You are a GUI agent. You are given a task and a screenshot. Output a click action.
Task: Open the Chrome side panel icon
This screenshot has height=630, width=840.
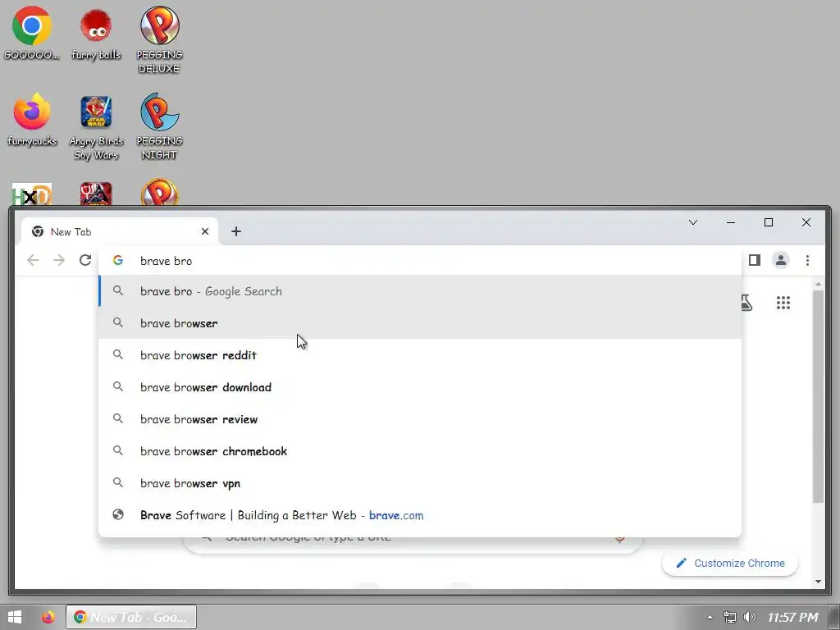pos(755,260)
